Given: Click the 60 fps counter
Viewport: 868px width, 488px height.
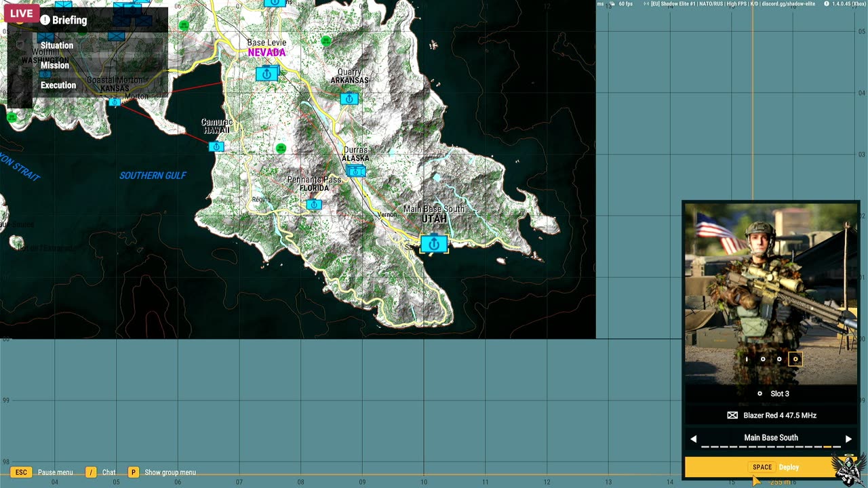Looking at the screenshot, I should pos(625,4).
